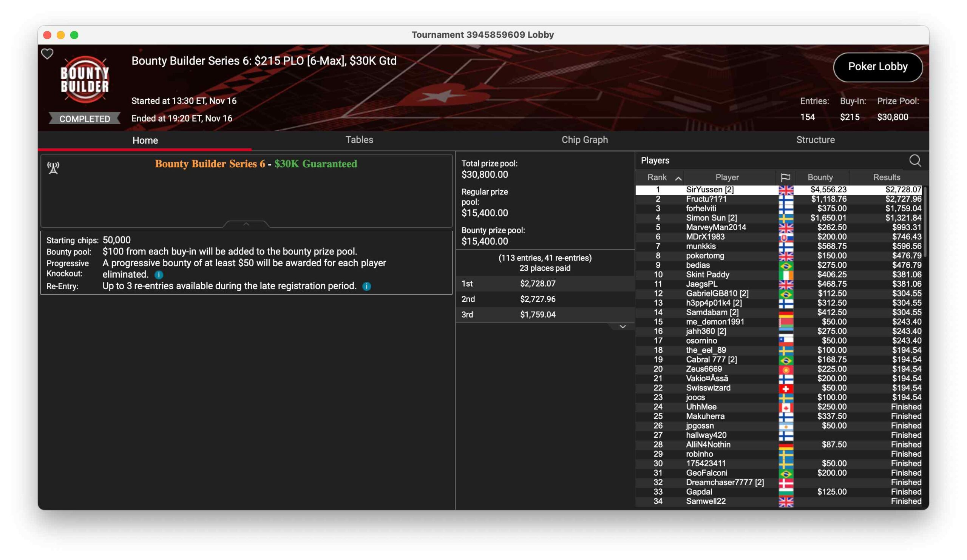Viewport: 967px width, 560px height.
Task: Open the Chip Graph tab
Action: tap(584, 140)
